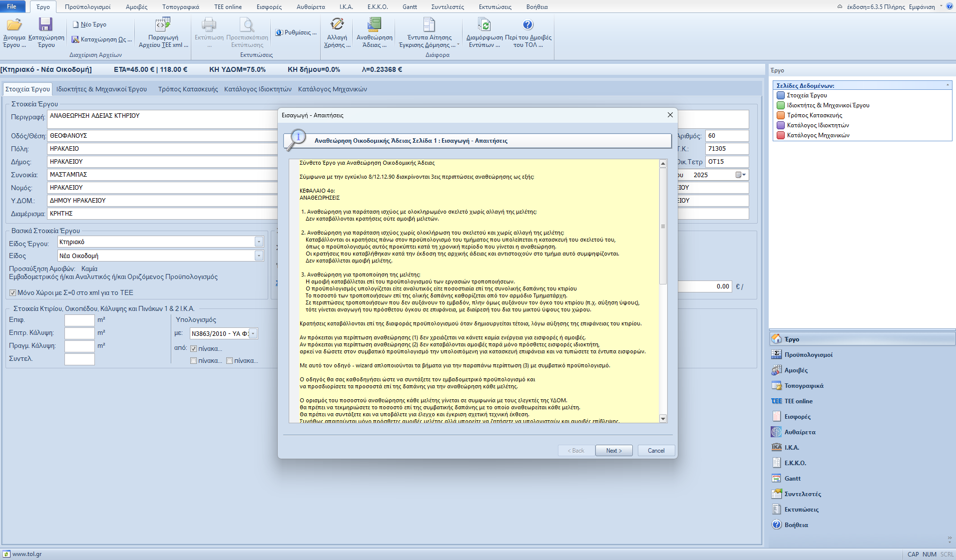Click the Αναθεώρηση Άδειας ribbon icon

(374, 25)
